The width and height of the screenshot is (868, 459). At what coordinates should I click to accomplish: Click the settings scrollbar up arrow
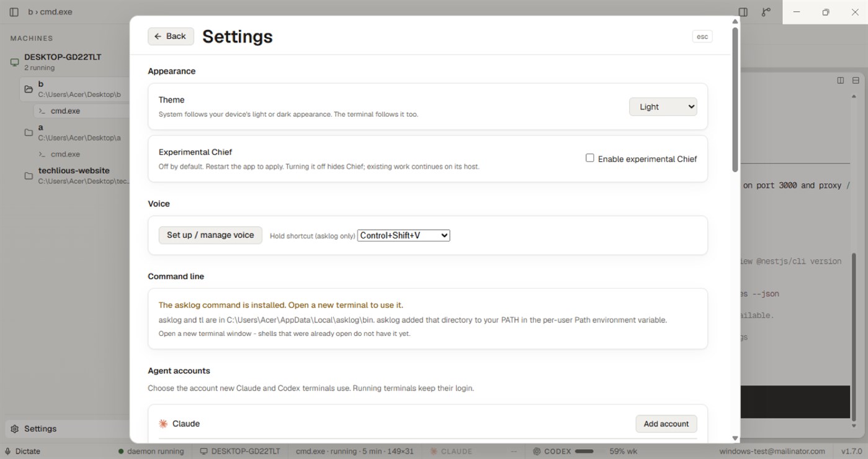[735, 21]
